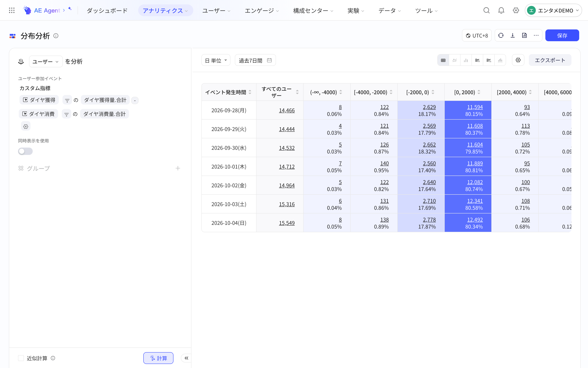Image resolution: width=588 pixels, height=368 pixels.
Task: Switch to stacked percent chart view icon
Action: [489, 60]
